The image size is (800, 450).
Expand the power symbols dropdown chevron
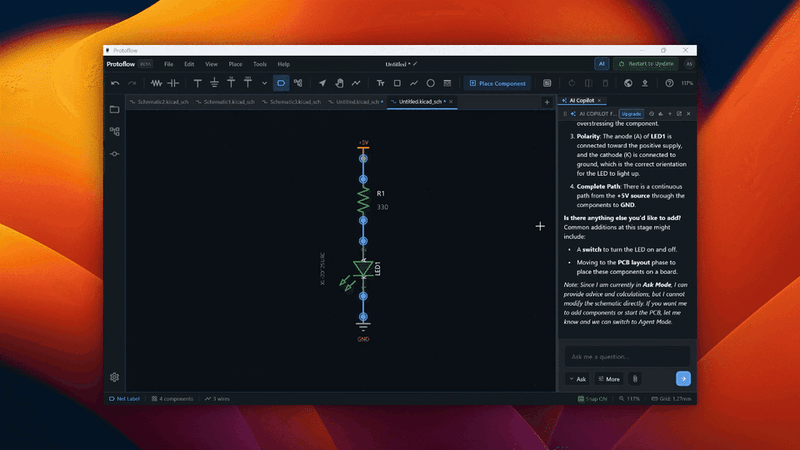pyautogui.click(x=264, y=83)
